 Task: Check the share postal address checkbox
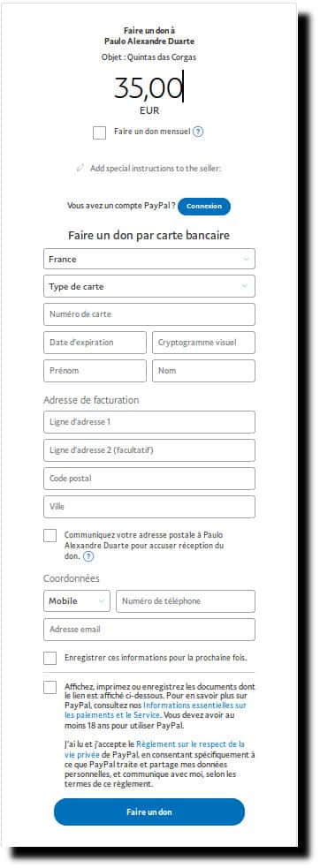click(50, 535)
